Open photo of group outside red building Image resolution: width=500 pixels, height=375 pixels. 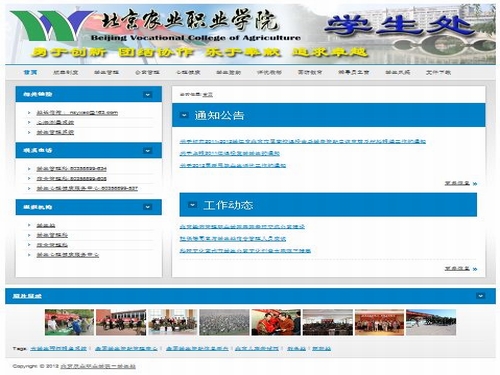[121, 322]
